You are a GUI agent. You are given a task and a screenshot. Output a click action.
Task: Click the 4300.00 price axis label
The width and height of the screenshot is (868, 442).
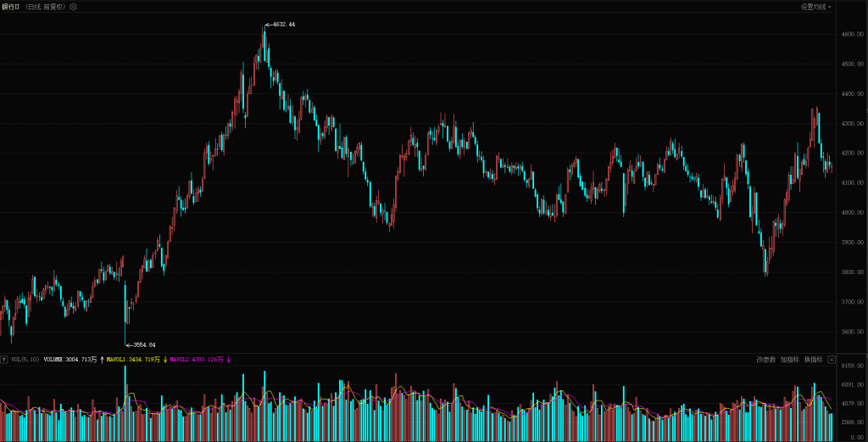[x=853, y=124]
